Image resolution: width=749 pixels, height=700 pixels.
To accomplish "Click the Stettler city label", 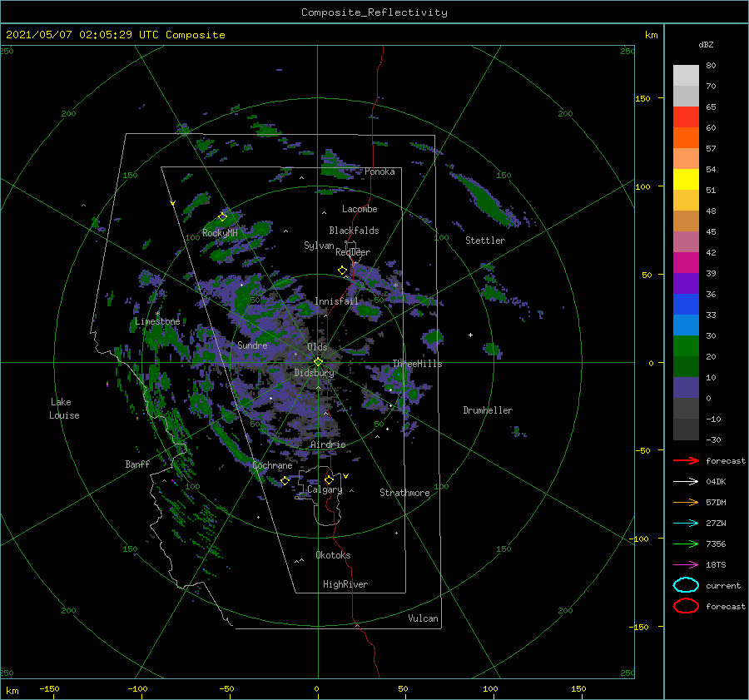I will (x=485, y=241).
